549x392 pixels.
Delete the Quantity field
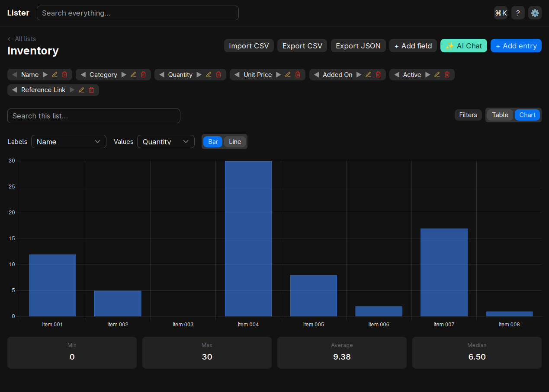point(218,75)
